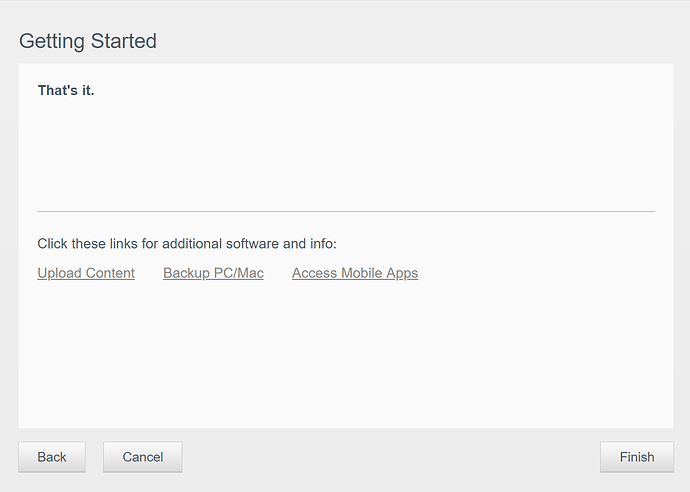
Task: Follow the link to upload content
Action: coord(86,273)
